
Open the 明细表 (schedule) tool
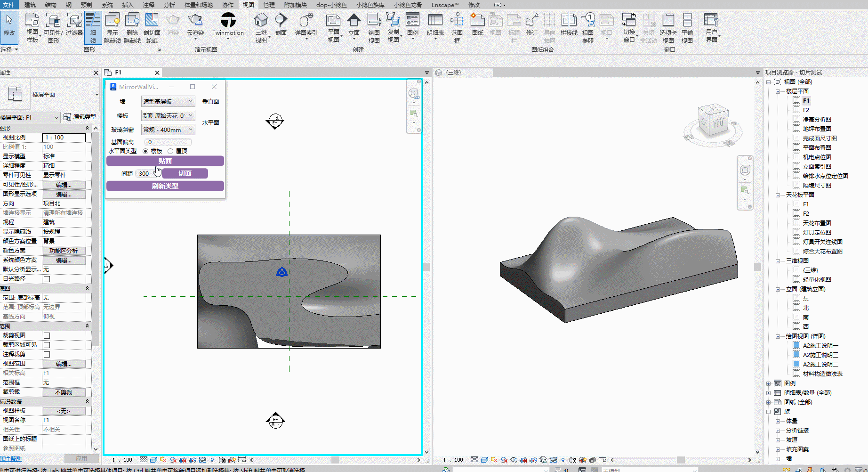coord(435,21)
